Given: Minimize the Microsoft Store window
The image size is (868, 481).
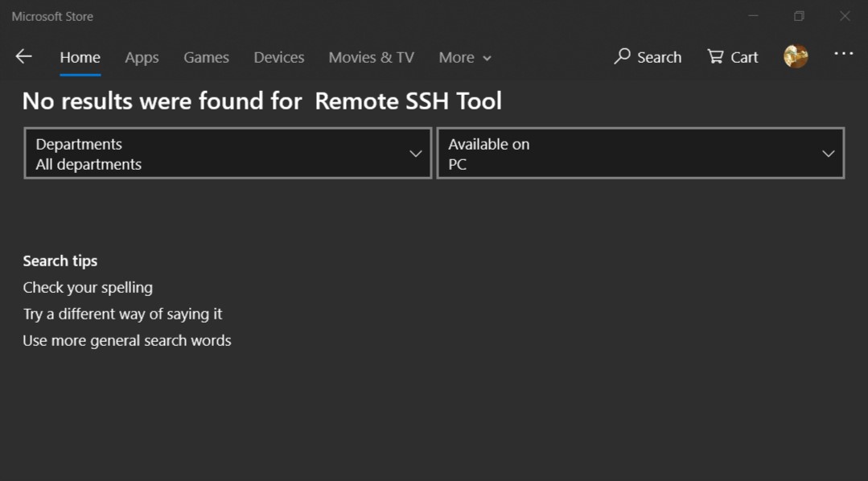Looking at the screenshot, I should pos(754,16).
